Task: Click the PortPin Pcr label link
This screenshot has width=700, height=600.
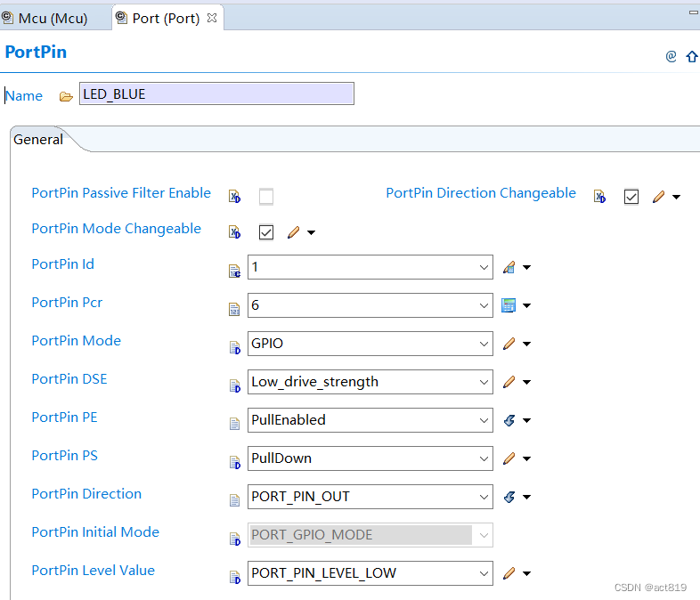Action: (67, 303)
